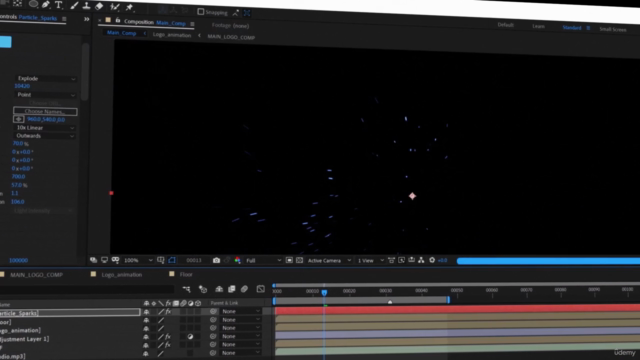Click the blue color swatch in Effect Controls
This screenshot has width=640, height=360.
(5, 42)
